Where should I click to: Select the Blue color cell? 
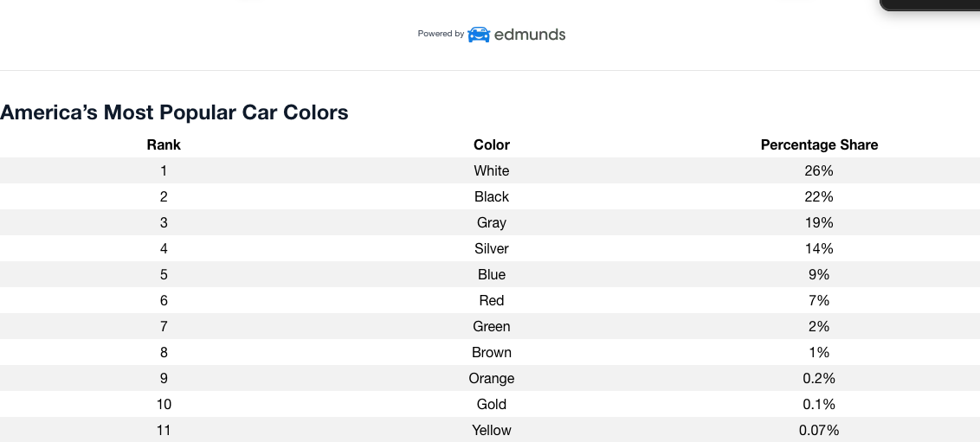(492, 274)
